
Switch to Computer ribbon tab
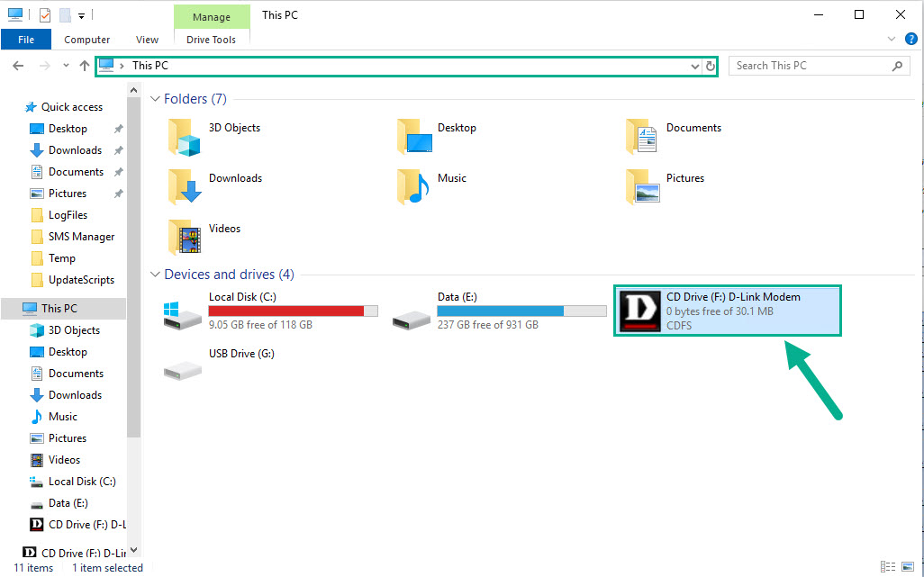[x=86, y=40]
